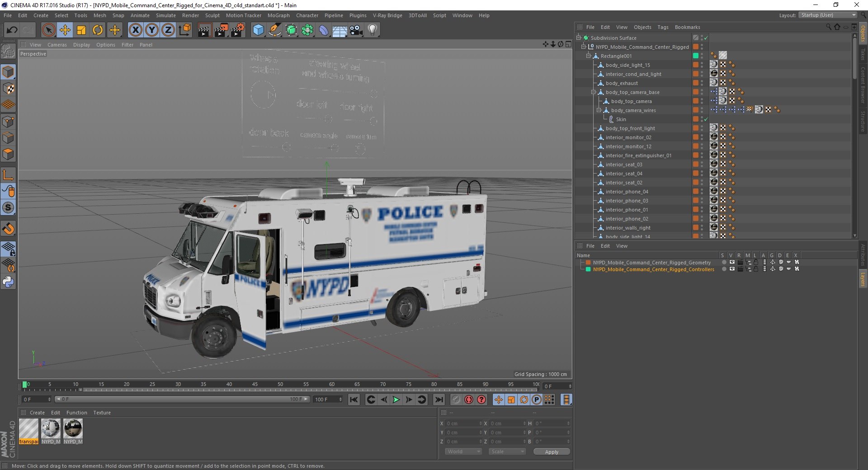Click Geometry layer orange color swatch
The image size is (868, 470).
[x=588, y=263]
